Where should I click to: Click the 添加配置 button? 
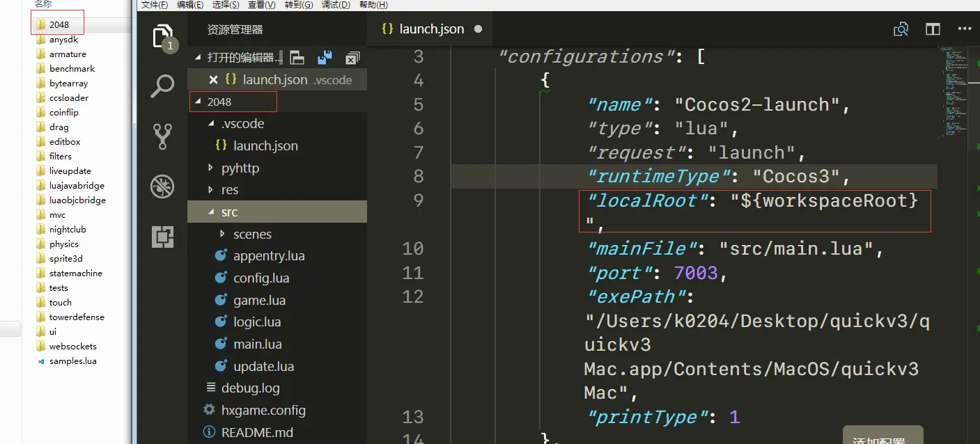pos(882,435)
